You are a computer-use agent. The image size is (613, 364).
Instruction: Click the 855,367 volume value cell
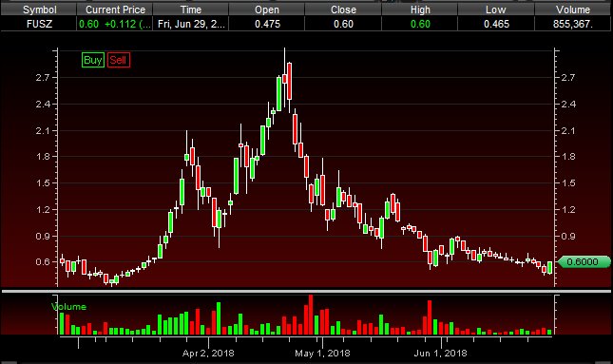[x=573, y=24]
